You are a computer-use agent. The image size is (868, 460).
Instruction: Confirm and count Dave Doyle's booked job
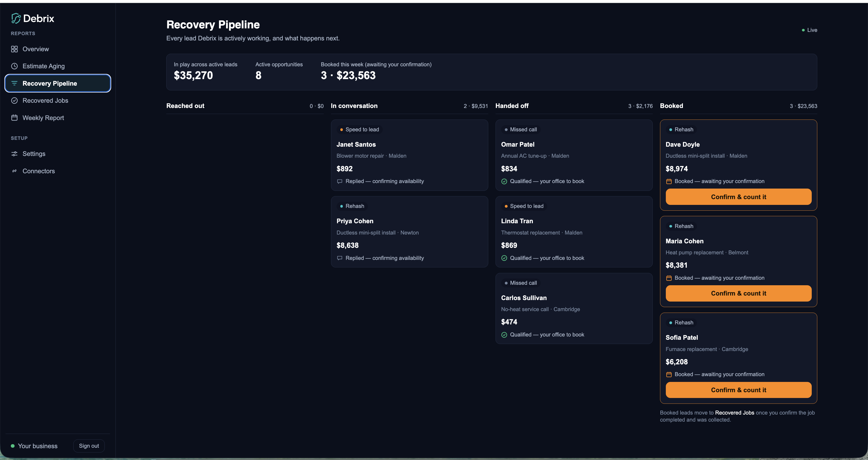coord(738,197)
